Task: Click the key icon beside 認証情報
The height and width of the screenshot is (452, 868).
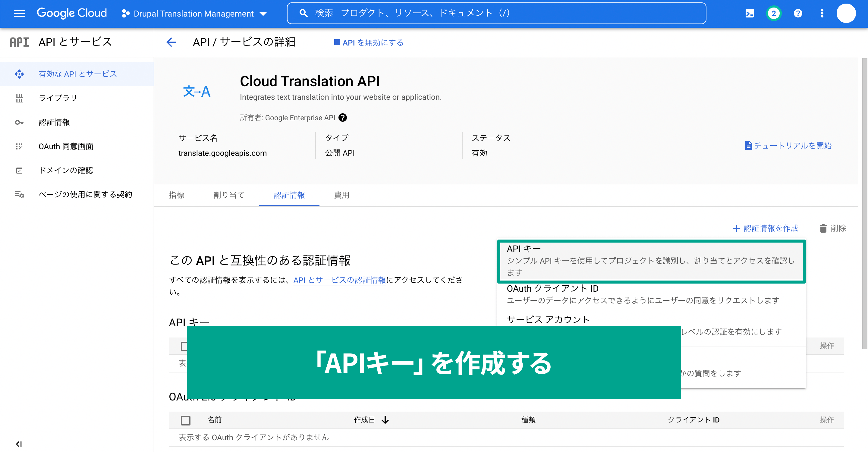Action: pyautogui.click(x=19, y=122)
